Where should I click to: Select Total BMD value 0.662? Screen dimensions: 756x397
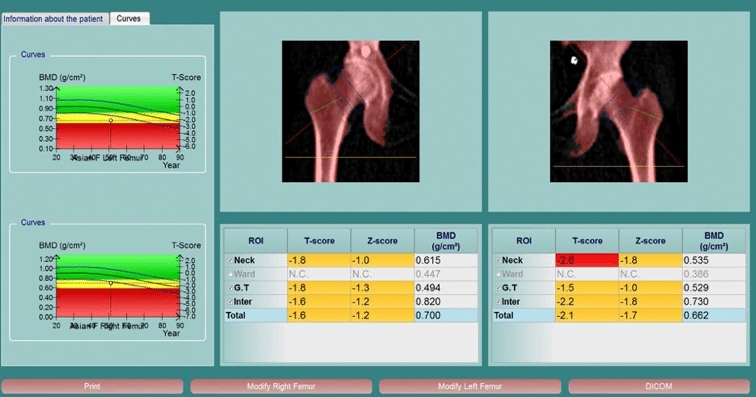pyautogui.click(x=714, y=315)
